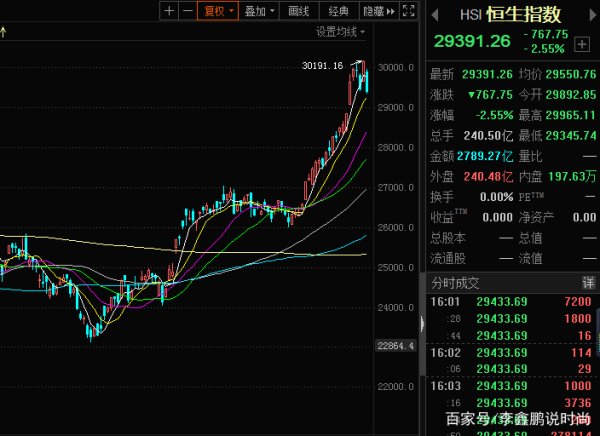Image resolution: width=600 pixels, height=436 pixels.
Task: Click the 30191.16 high price marker
Action: click(x=322, y=66)
